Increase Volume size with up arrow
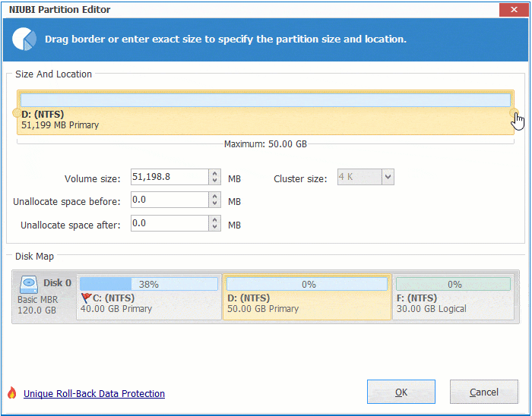Screen dimensions: 532x416 click(215, 174)
